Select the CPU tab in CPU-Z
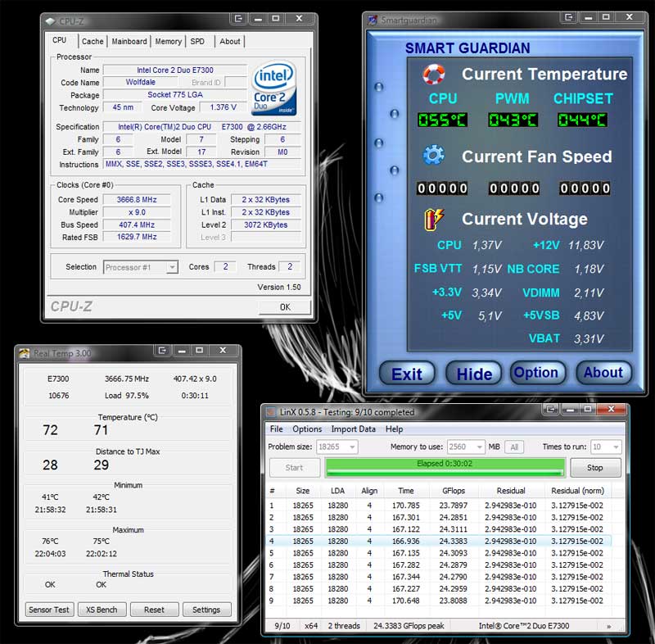Viewport: 655px width, 644px height. click(x=59, y=40)
